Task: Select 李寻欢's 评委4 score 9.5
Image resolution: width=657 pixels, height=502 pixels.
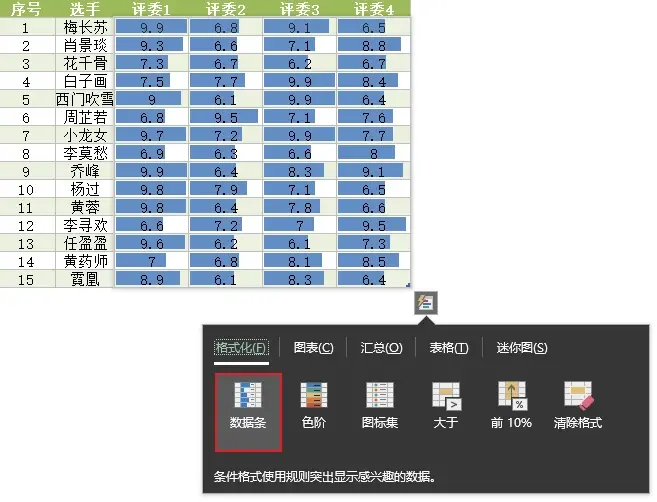Action: coord(374,225)
